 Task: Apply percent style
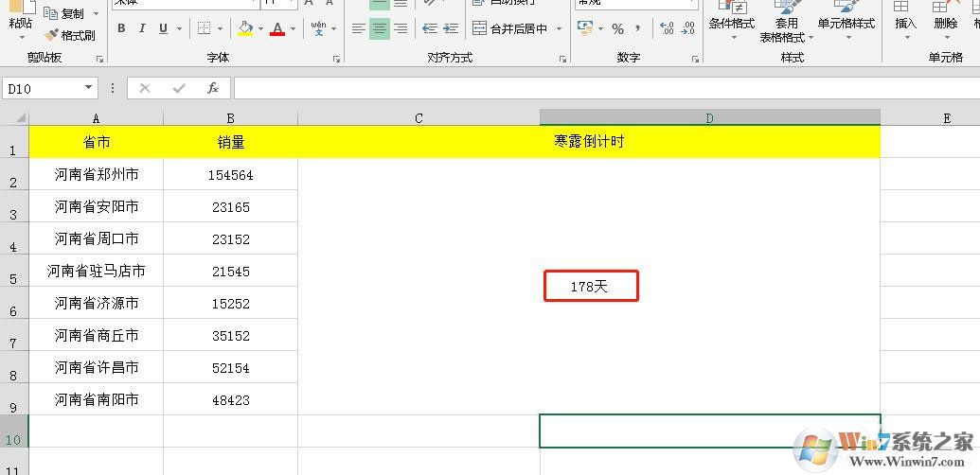click(x=618, y=28)
